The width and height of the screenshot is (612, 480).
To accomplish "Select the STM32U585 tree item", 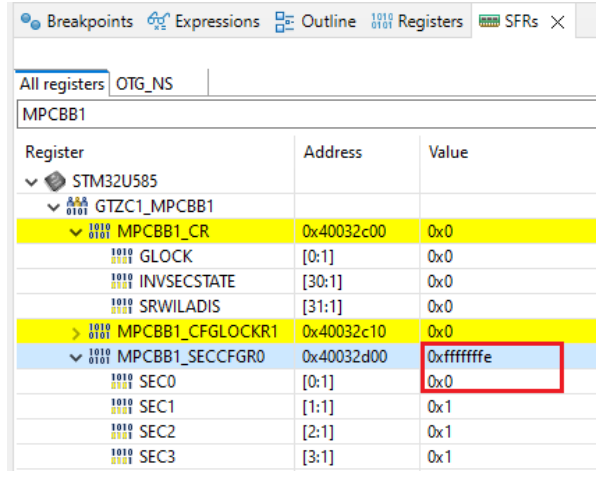I will tap(114, 181).
